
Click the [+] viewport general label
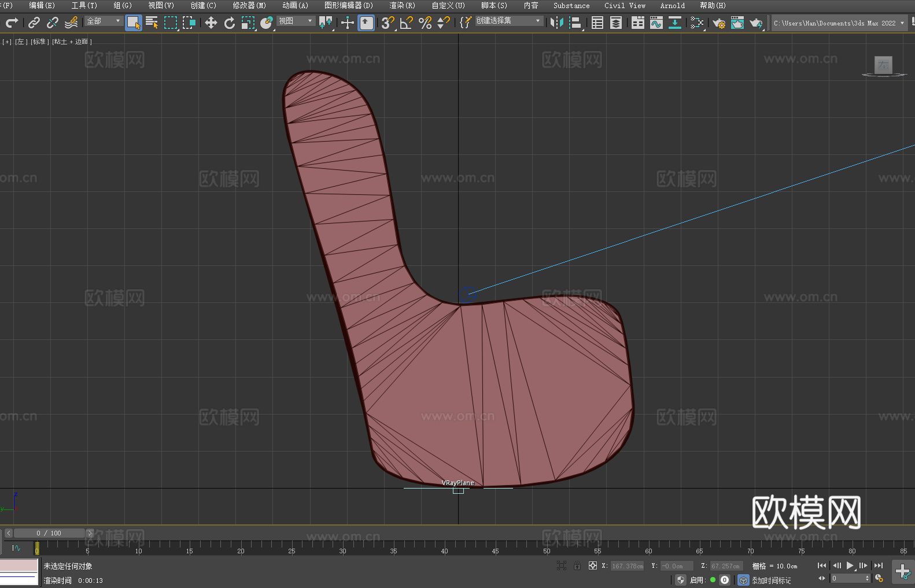tap(7, 42)
